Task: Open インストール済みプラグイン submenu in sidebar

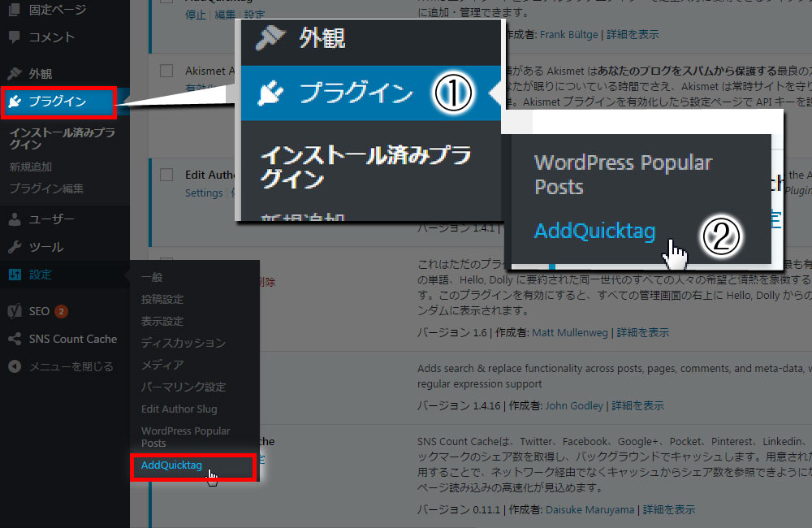Action: click(x=63, y=138)
